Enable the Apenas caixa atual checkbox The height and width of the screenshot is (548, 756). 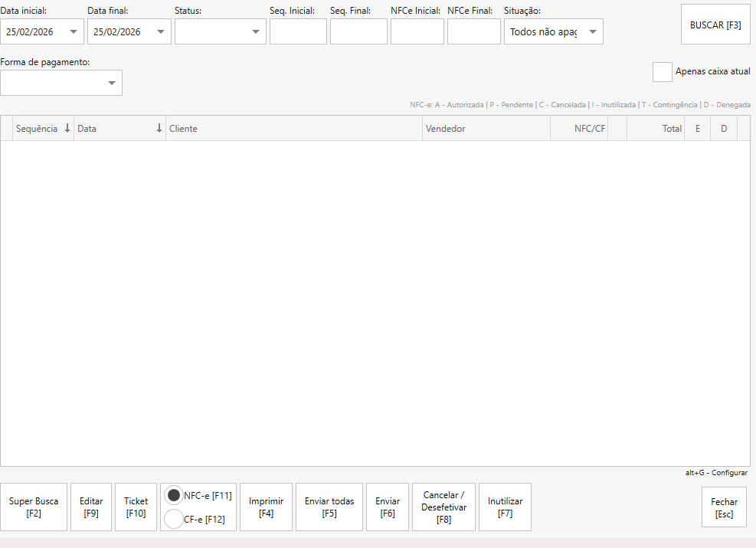pyautogui.click(x=662, y=72)
